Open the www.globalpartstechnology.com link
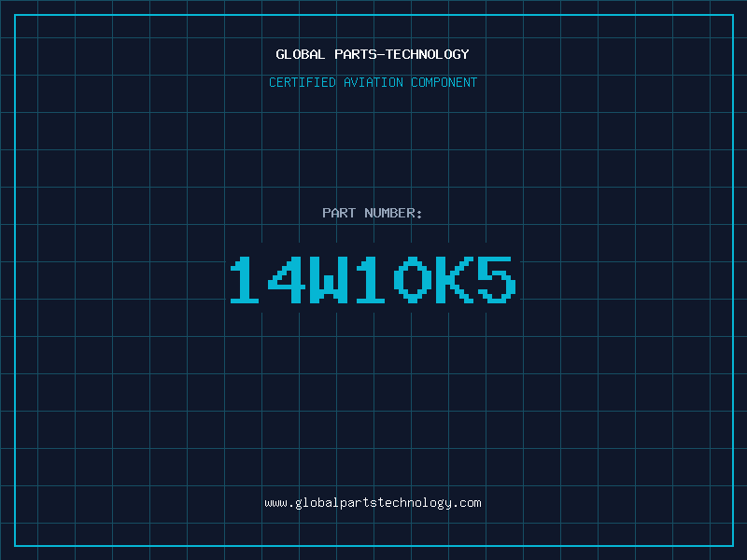Image resolution: width=747 pixels, height=560 pixels. (373, 503)
